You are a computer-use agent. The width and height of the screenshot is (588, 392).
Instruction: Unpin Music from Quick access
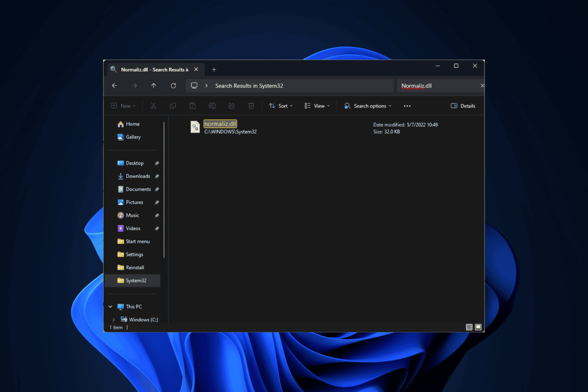point(157,216)
